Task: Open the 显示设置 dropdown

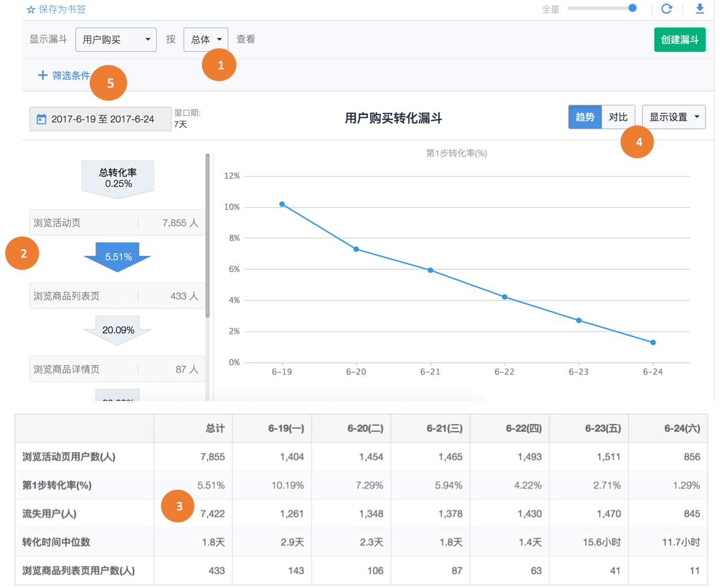Action: click(673, 117)
